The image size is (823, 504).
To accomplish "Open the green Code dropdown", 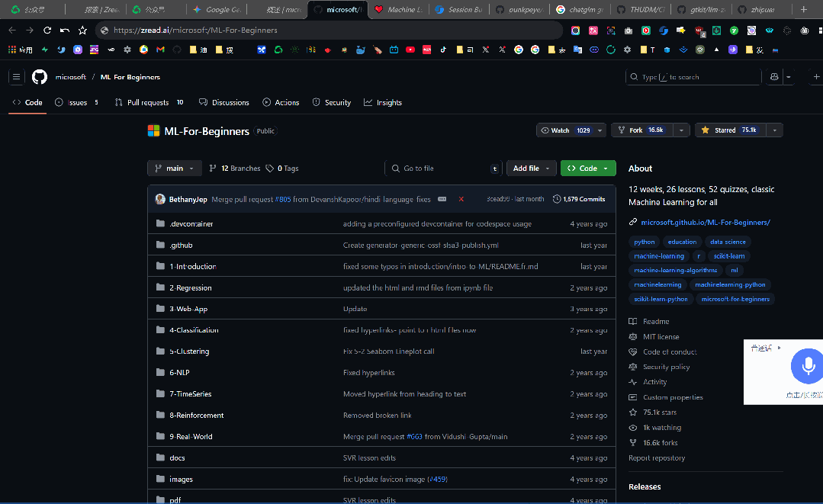I will click(588, 169).
